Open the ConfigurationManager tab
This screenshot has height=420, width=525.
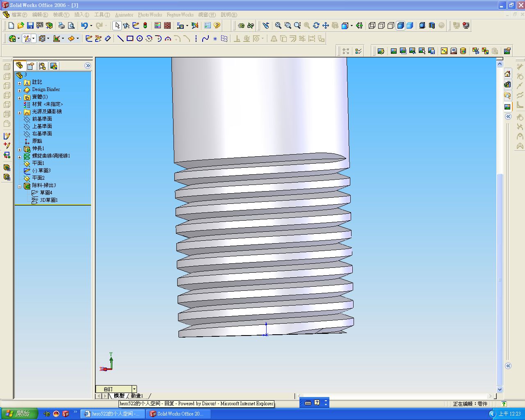point(42,66)
